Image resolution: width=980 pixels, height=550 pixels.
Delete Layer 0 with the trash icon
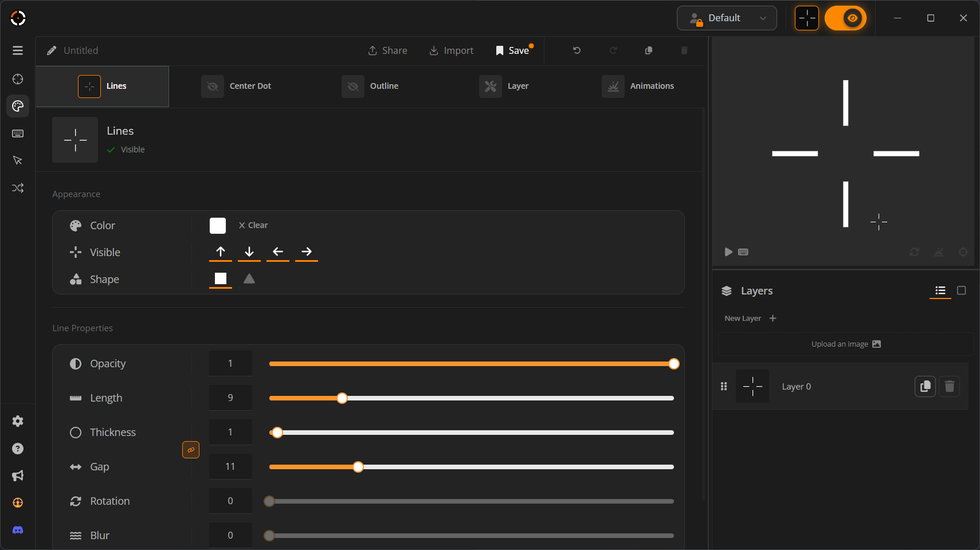pos(949,387)
